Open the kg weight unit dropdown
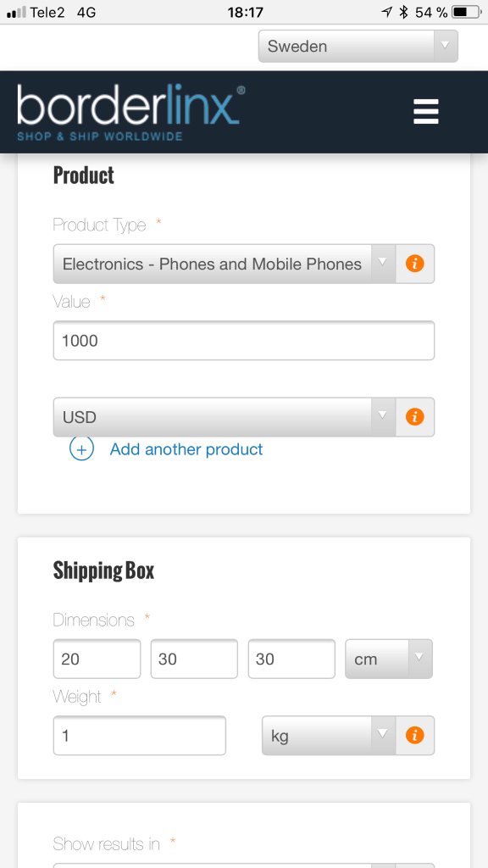This screenshot has height=868, width=488. pyautogui.click(x=329, y=735)
